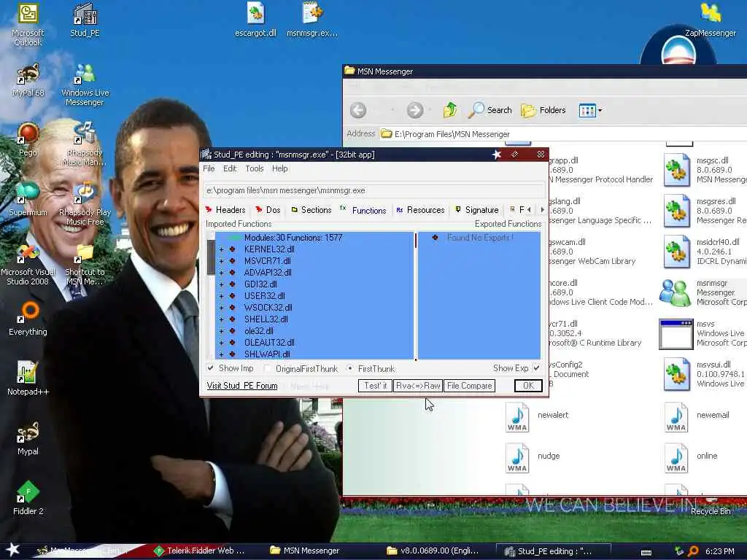
Task: Open the Tools menu in Stud_PE
Action: 255,168
